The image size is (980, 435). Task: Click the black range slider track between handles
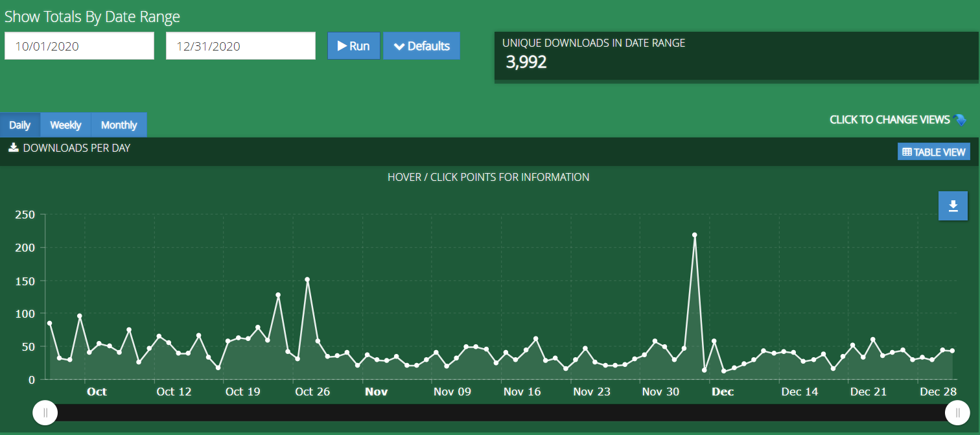pyautogui.click(x=500, y=413)
